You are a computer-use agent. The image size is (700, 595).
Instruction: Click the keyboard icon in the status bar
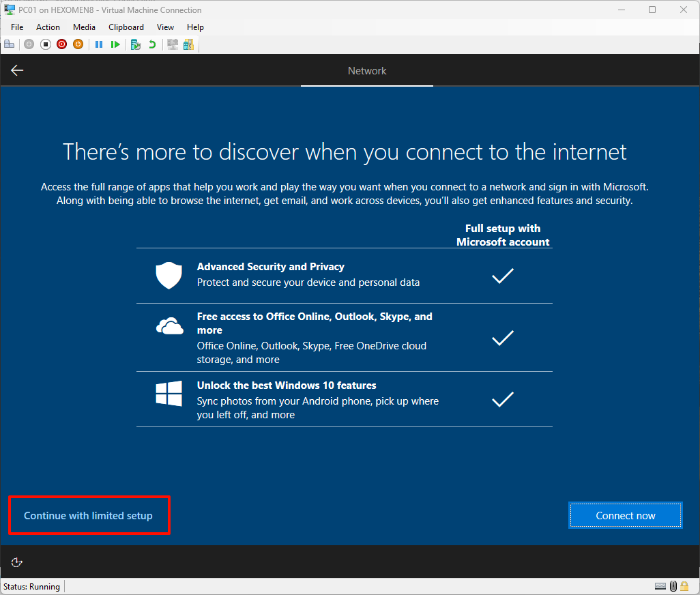pos(660,586)
